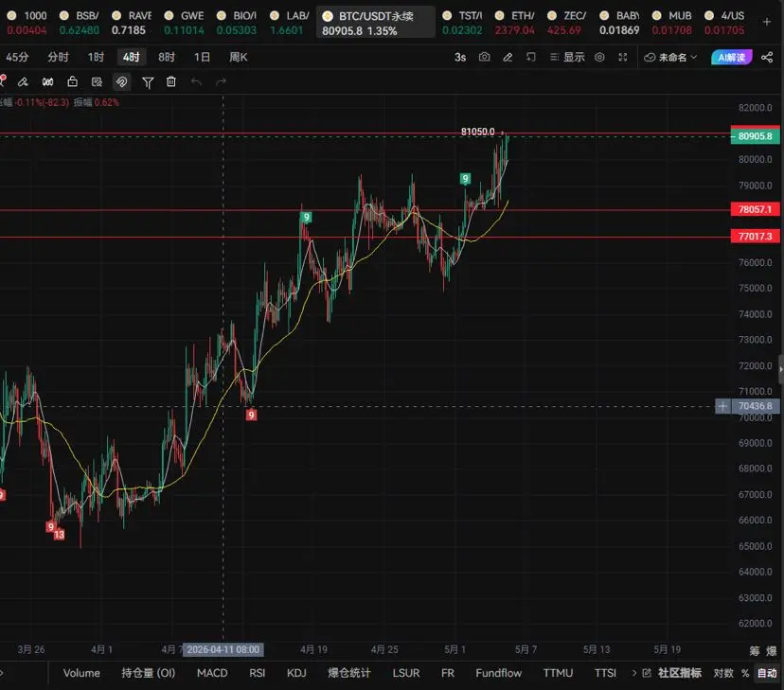
Task: Undo the last drawing action
Action: pos(196,81)
